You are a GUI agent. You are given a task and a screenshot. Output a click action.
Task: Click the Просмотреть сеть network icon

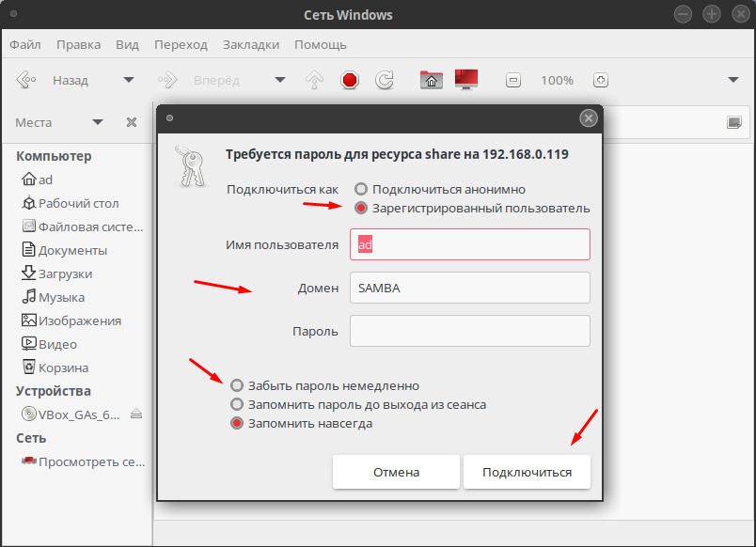click(x=29, y=461)
